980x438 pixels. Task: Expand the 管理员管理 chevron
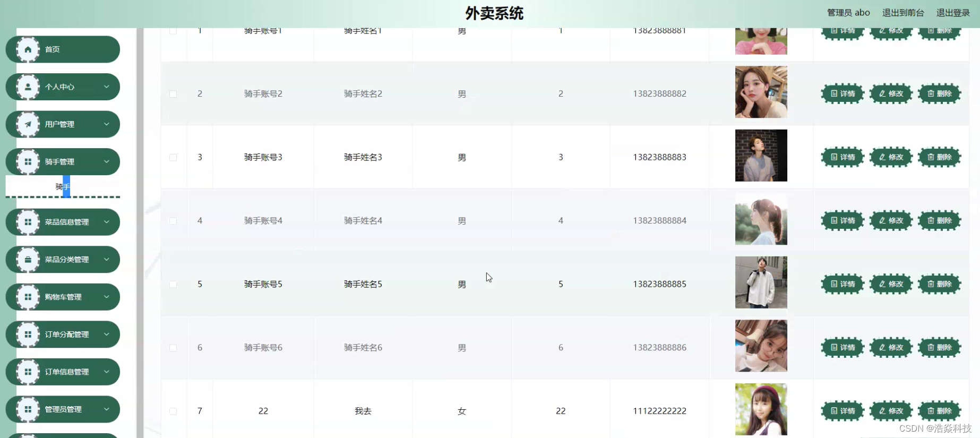click(107, 409)
